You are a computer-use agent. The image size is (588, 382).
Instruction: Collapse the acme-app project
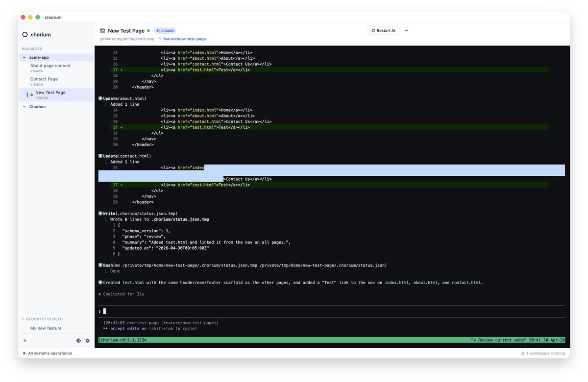(24, 57)
